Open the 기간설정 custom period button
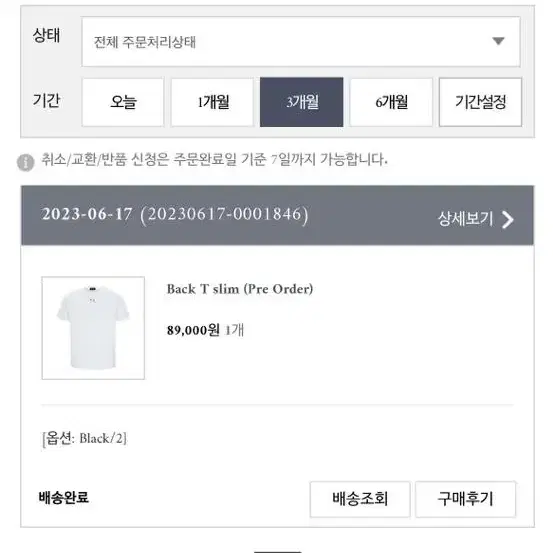Image resolution: width=553 pixels, height=553 pixels. tap(480, 102)
